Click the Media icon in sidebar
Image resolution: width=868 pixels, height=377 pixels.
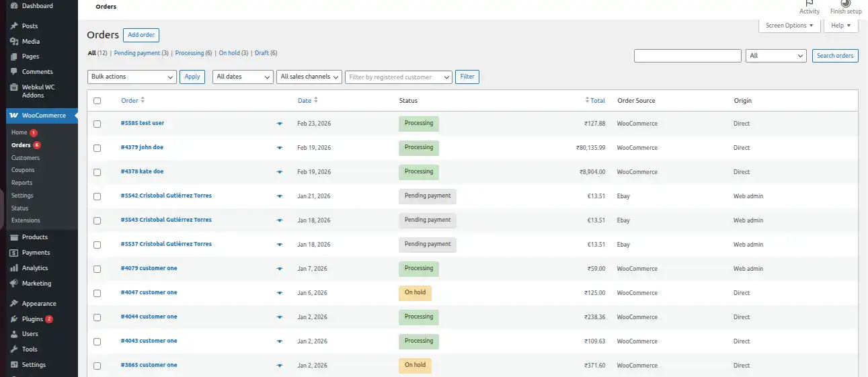(14, 42)
